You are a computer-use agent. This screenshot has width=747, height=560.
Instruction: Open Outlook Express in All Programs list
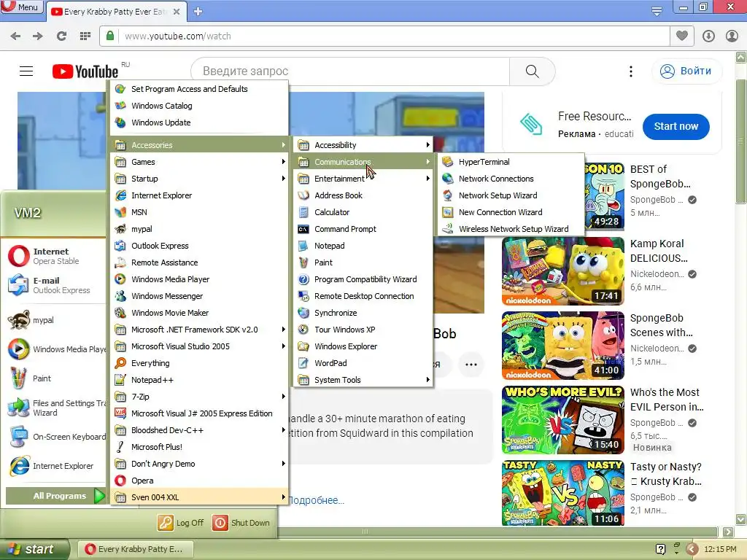coord(200,246)
